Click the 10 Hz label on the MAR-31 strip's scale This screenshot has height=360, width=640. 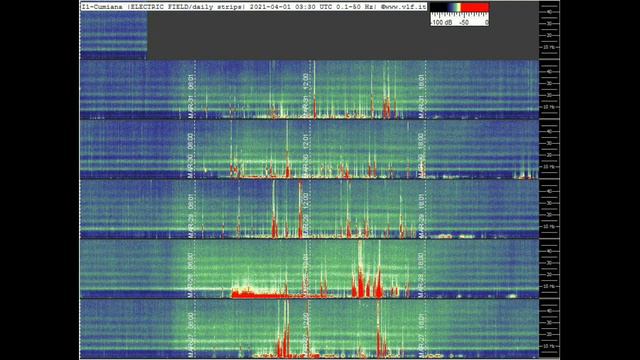(549, 107)
